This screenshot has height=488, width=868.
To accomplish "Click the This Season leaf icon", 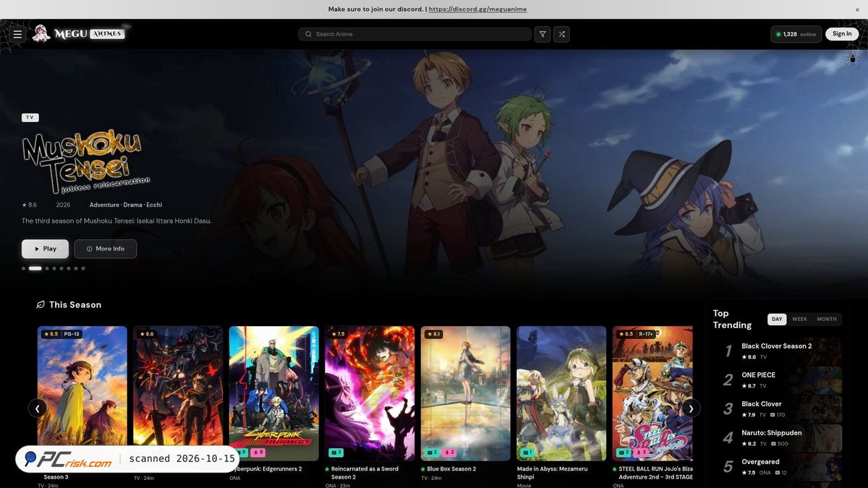I will 41,304.
